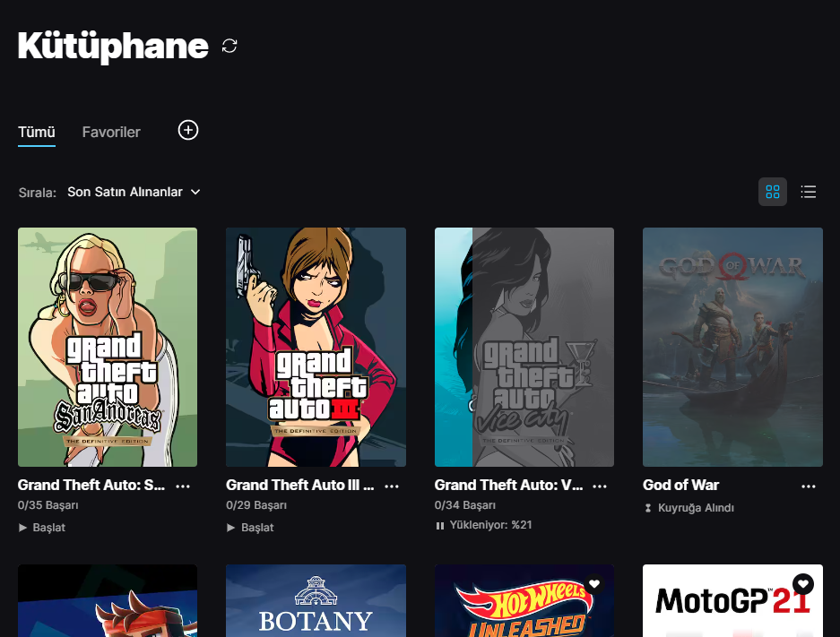Add a new collection with the plus icon
The width and height of the screenshot is (840, 637).
click(x=188, y=130)
